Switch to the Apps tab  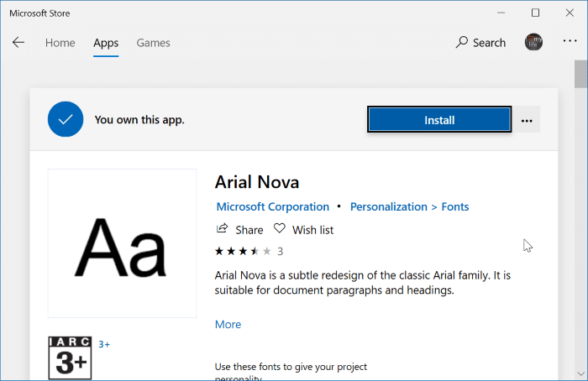[106, 43]
